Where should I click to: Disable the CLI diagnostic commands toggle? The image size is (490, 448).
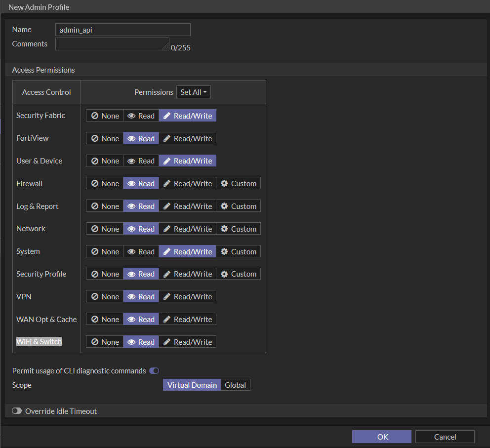(x=154, y=370)
